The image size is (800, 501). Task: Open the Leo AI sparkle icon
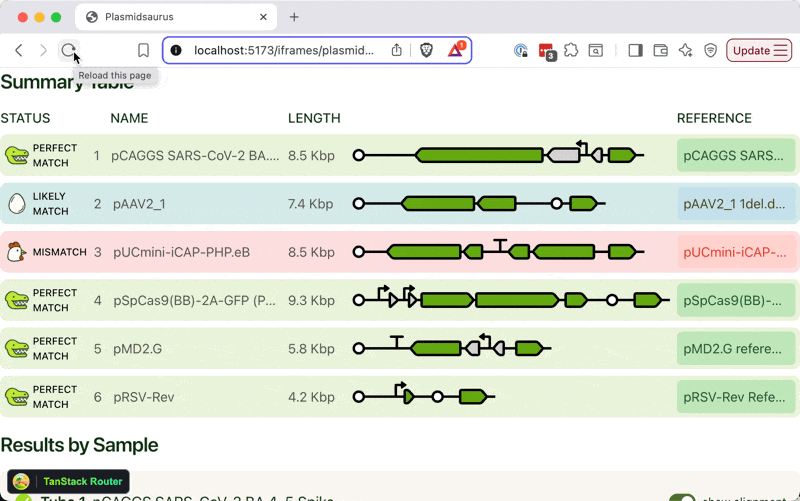(685, 50)
